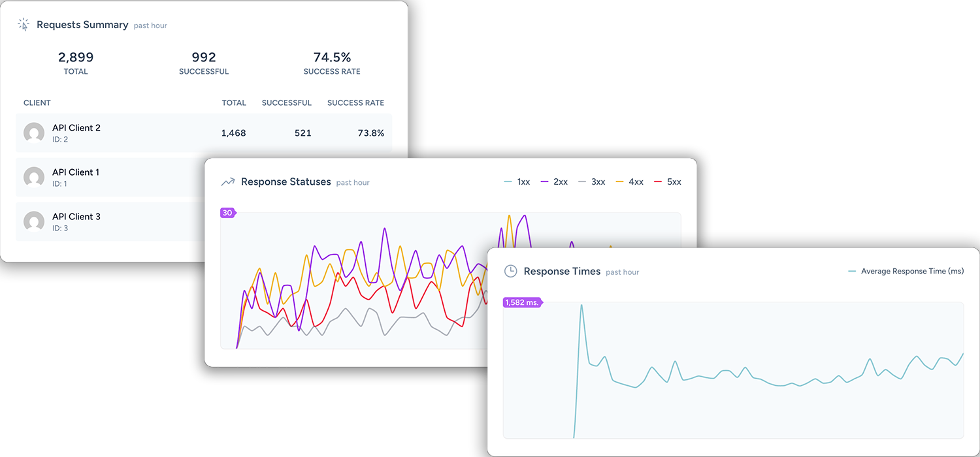The width and height of the screenshot is (980, 457).
Task: Toggle the 2xx series in legend
Action: [x=554, y=182]
